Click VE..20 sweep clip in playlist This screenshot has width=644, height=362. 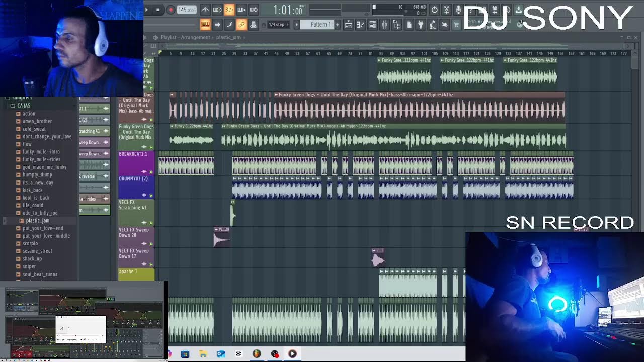[222, 237]
